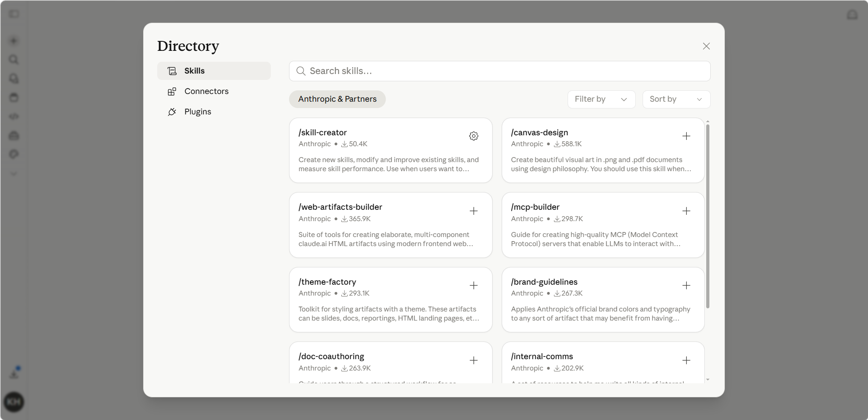Image resolution: width=868 pixels, height=420 pixels.
Task: Click description "Toolkit for styling artifacts with a theme…"
Action: [x=389, y=314]
